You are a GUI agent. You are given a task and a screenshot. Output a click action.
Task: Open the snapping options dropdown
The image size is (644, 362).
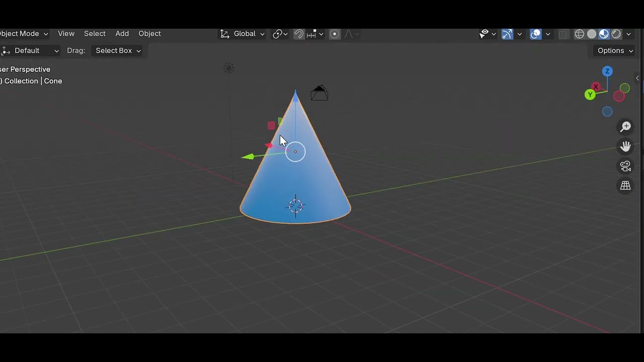point(315,34)
